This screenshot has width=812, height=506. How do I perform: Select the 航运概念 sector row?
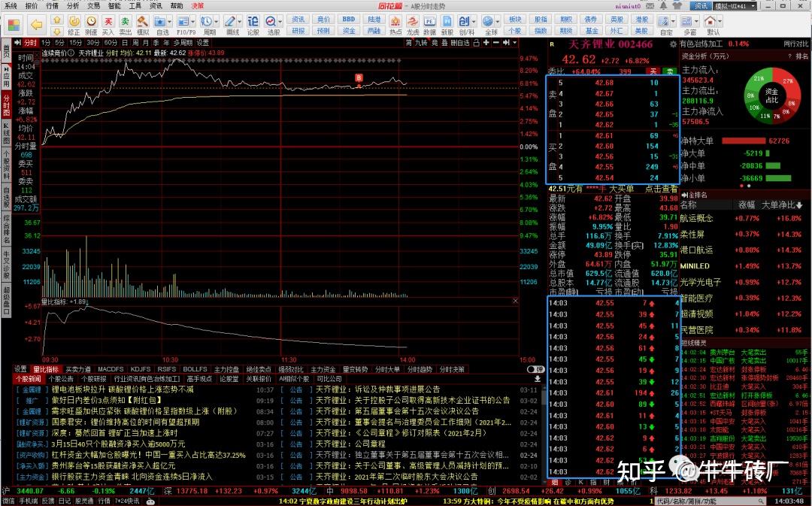(x=744, y=219)
